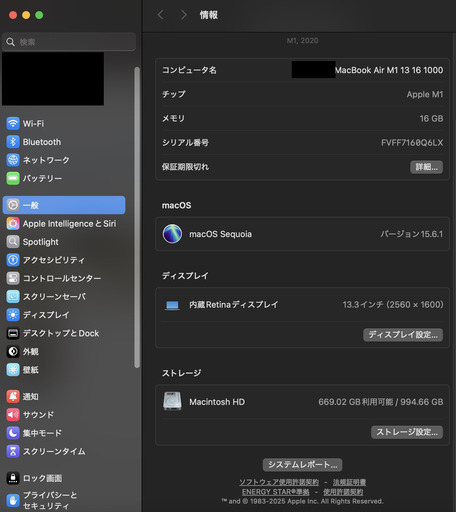
Task: Click the スクリーンタイム hourglass icon
Action: tap(13, 451)
